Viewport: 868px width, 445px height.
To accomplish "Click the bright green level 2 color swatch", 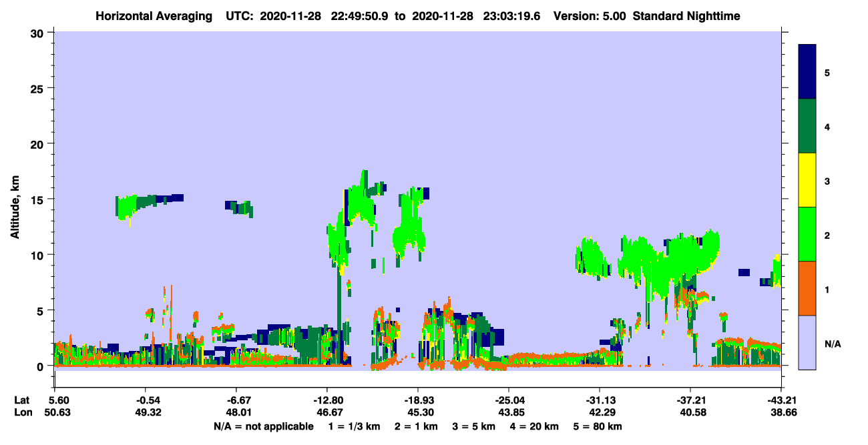I will point(807,234).
